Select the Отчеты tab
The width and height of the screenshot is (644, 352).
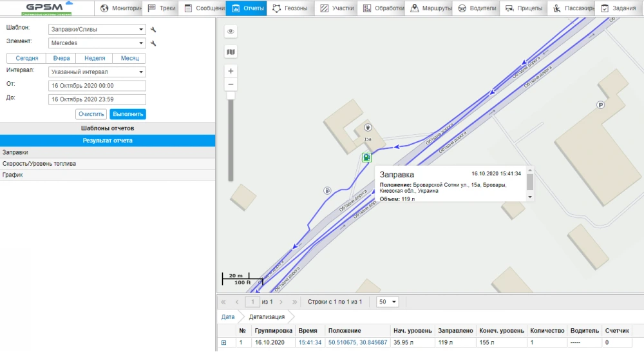click(247, 8)
